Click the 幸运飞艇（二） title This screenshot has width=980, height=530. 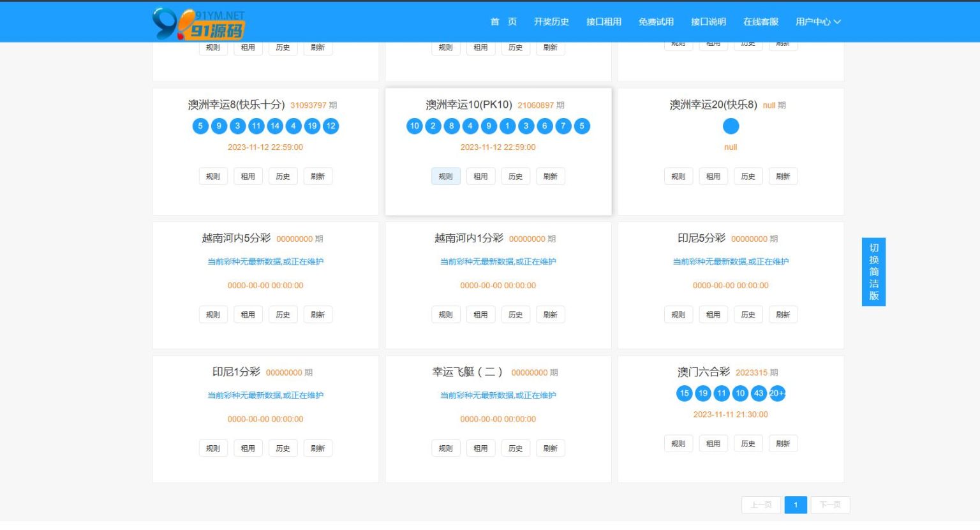pos(468,372)
